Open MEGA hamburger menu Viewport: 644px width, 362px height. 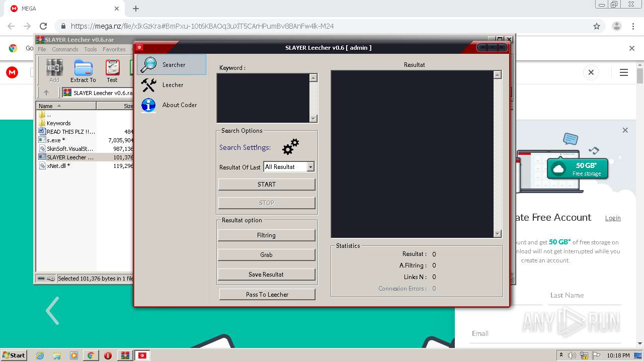[x=624, y=72]
